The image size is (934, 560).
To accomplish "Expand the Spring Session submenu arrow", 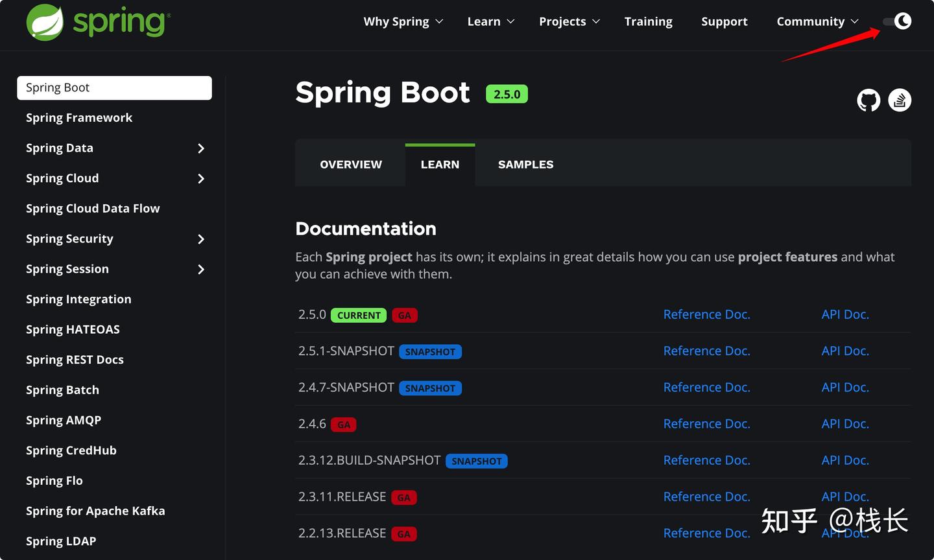I will [201, 270].
